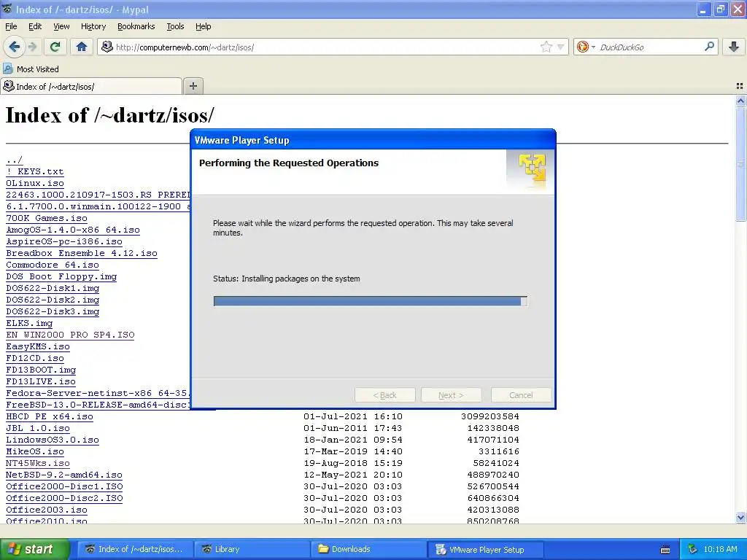The image size is (747, 560).
Task: Click the Most Visited bookmarks item
Action: coord(31,69)
